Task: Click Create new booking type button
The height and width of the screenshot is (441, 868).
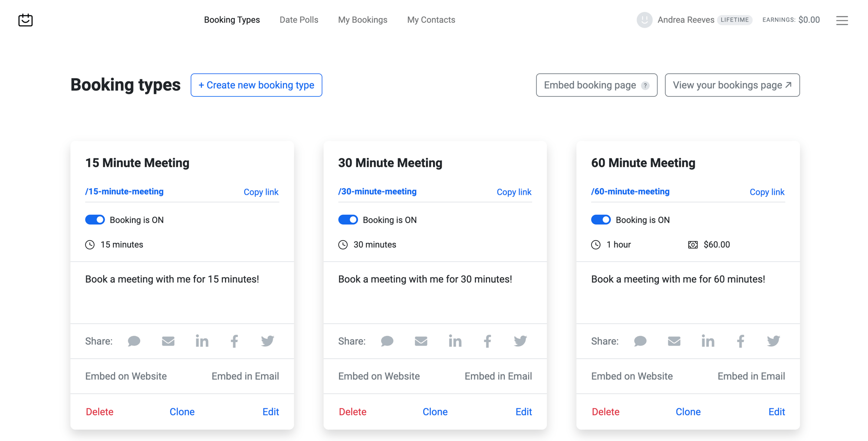Action: point(256,85)
